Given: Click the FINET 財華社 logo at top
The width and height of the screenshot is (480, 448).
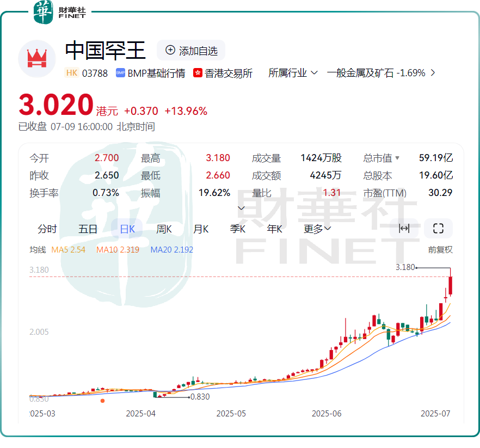Looking at the screenshot, I should pos(60,13).
